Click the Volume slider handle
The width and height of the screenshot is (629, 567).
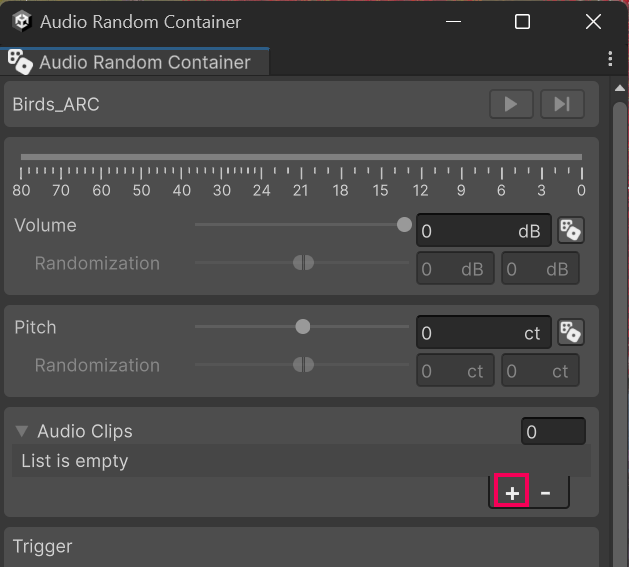(404, 225)
